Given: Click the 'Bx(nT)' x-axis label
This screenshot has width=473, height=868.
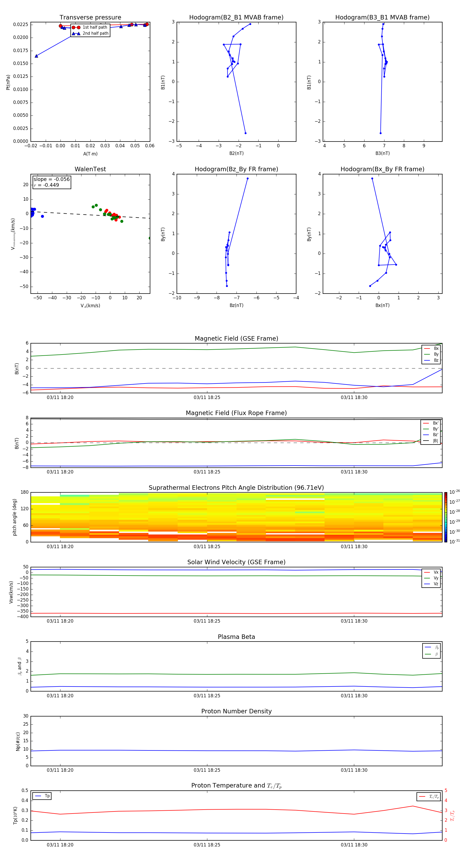Looking at the screenshot, I should (382, 305).
